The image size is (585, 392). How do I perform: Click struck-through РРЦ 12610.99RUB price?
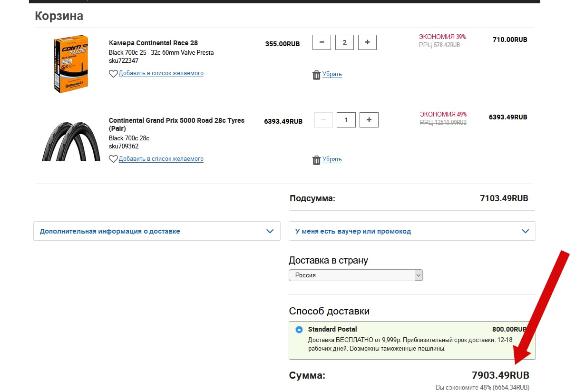click(x=443, y=122)
